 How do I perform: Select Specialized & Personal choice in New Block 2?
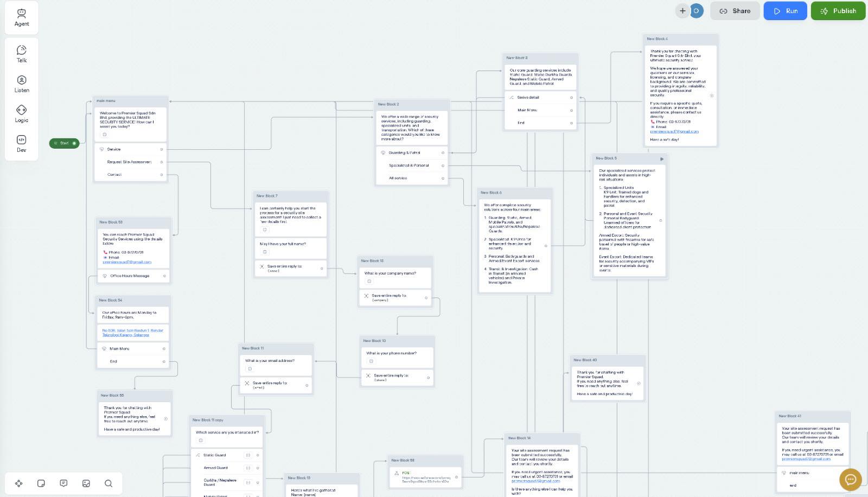[x=412, y=165]
